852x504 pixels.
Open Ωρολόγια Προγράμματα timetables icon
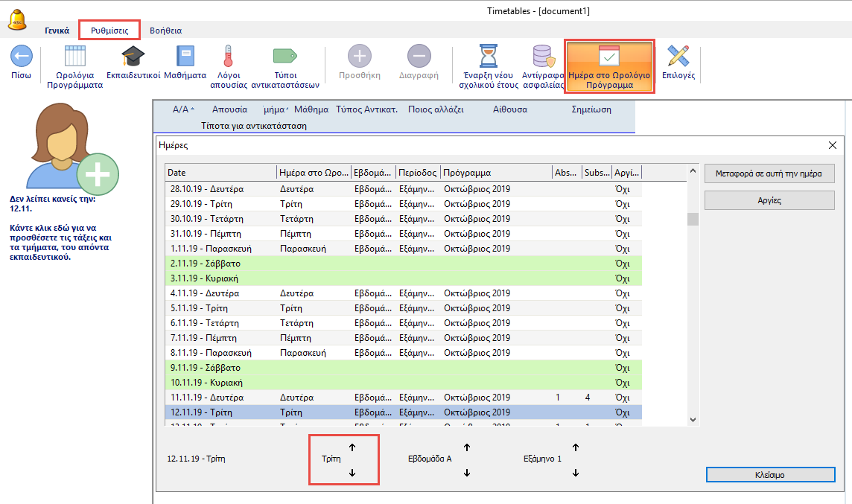click(74, 57)
